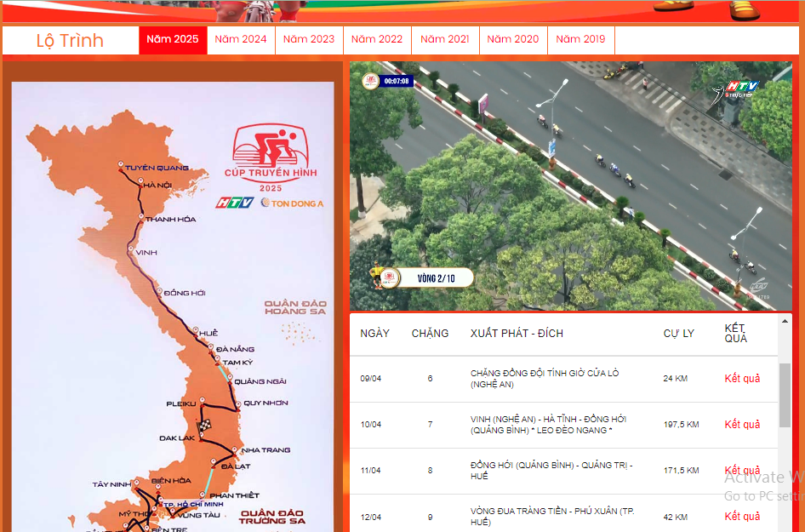
Task: Open Kết quả for stage 6
Action: (742, 379)
